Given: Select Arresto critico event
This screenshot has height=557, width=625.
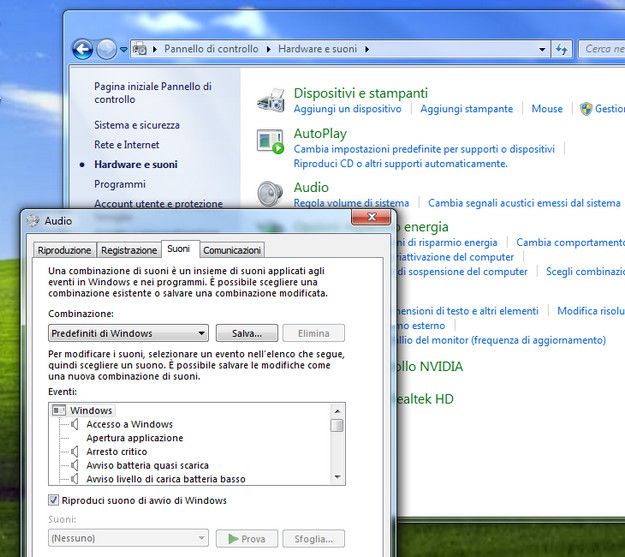Looking at the screenshot, I should tap(117, 452).
